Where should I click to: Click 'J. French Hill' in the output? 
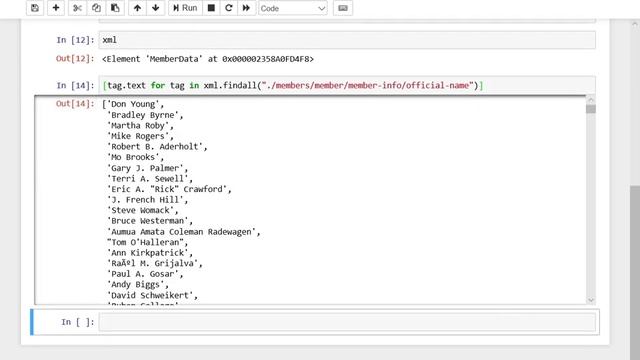tap(145, 200)
